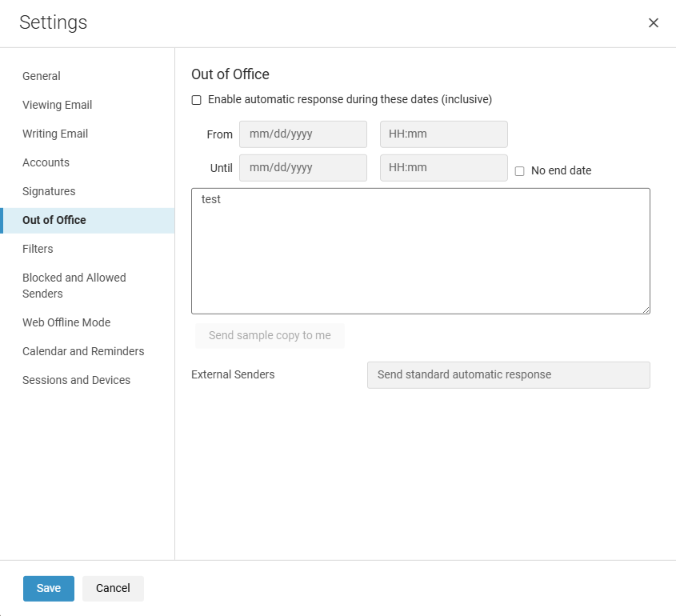This screenshot has height=616, width=676.
Task: Open Signatures settings
Action: click(49, 191)
